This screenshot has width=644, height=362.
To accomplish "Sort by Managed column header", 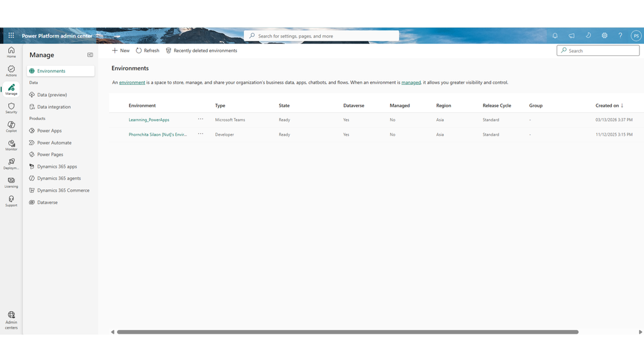I will (x=399, y=106).
